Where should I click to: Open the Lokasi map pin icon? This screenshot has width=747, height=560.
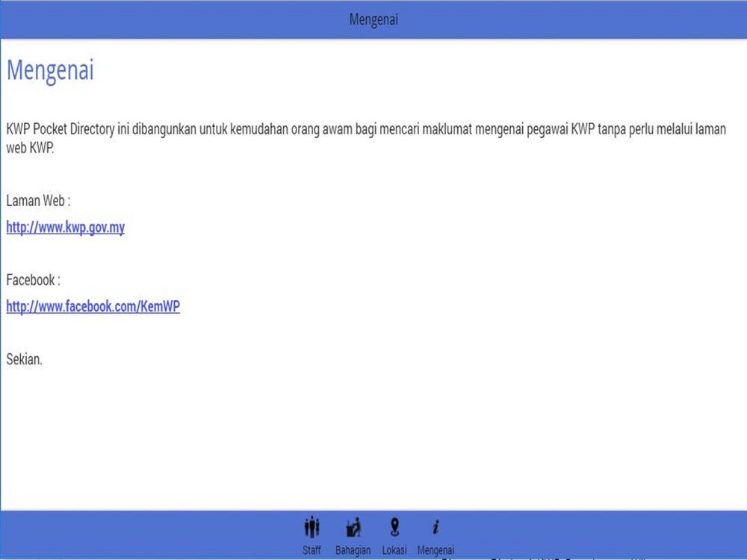(394, 527)
